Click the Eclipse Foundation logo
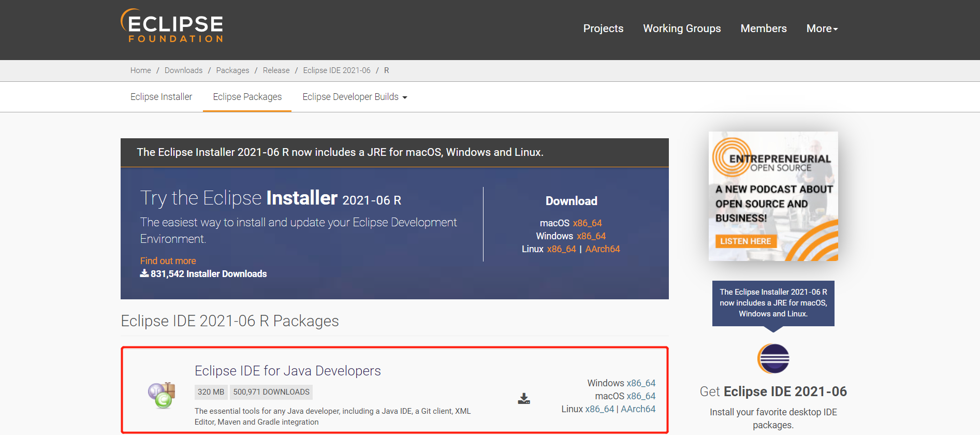This screenshot has width=980, height=435. coord(172,26)
